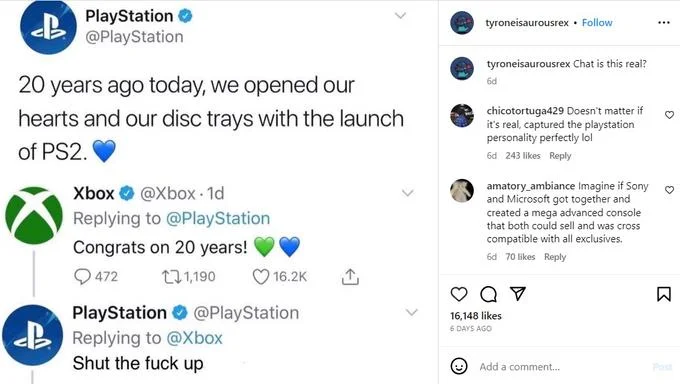Open the three-dot more options menu
Viewport: 680px width, 384px height.
(664, 23)
